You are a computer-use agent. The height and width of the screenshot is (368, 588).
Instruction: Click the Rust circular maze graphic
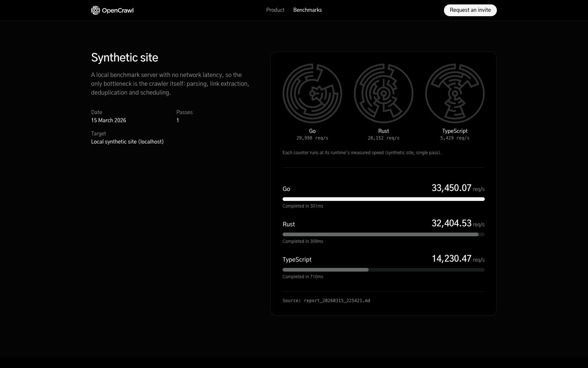[384, 93]
